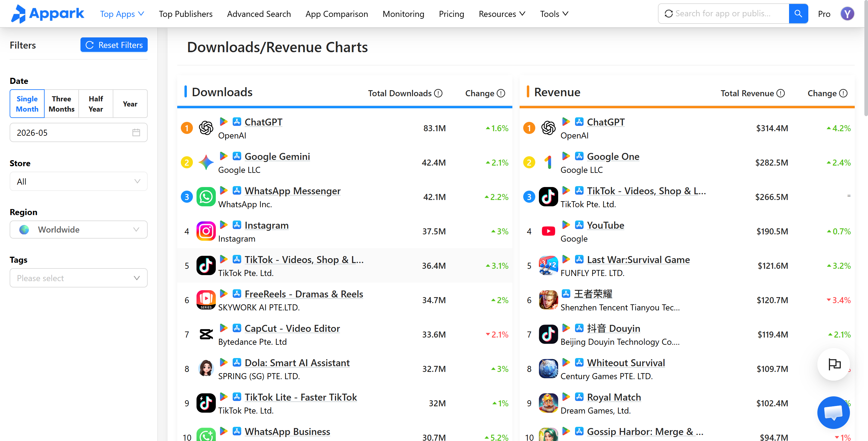Image resolution: width=868 pixels, height=441 pixels.
Task: Open the user avatar Y icon
Action: coord(847,14)
